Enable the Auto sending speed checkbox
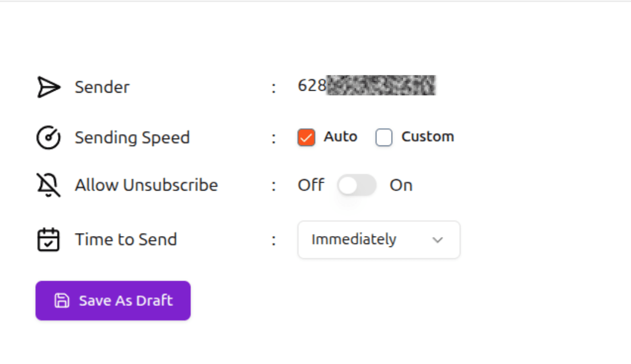 coord(306,137)
